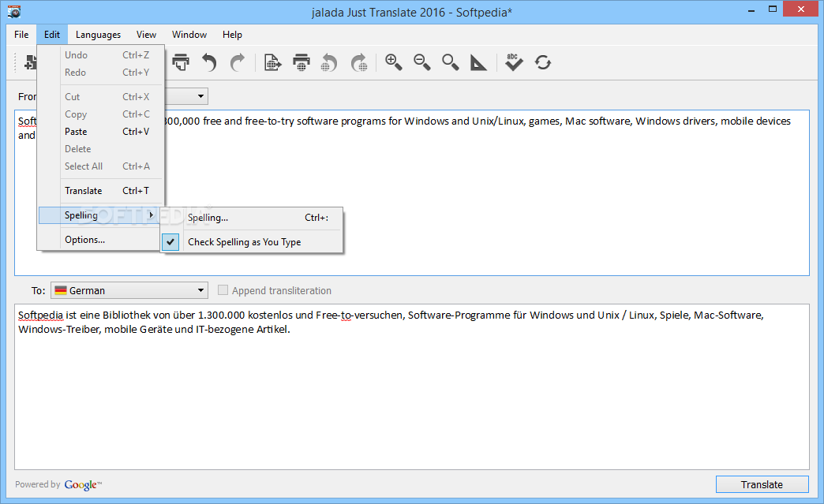Maximize the jalada Just Translate window
Screen dimensions: 824x504
click(x=773, y=9)
